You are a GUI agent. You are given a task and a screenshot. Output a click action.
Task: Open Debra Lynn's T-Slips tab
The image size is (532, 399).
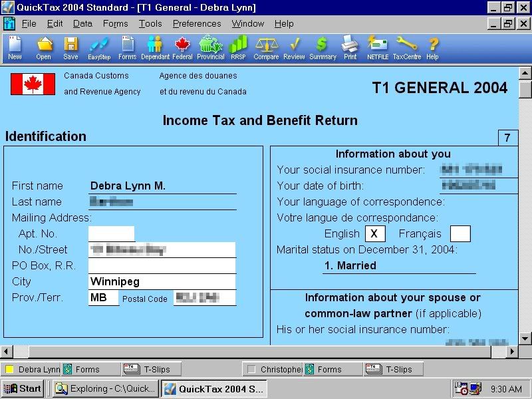click(x=151, y=369)
